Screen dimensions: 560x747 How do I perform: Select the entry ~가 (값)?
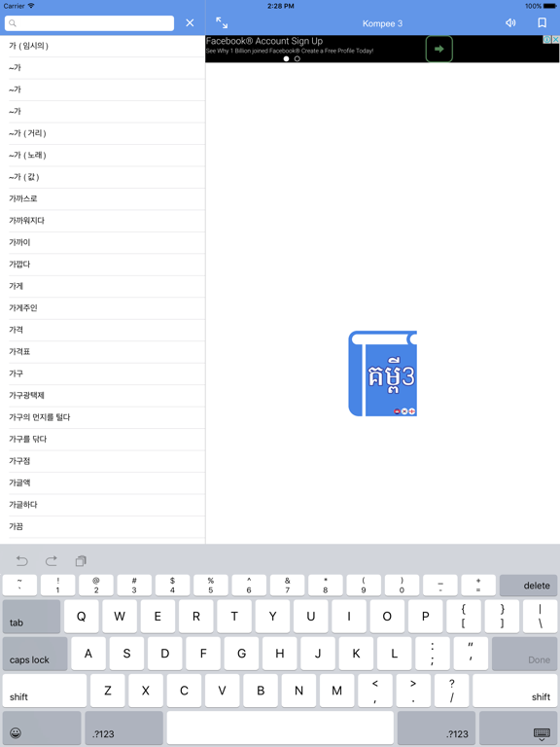pos(102,177)
